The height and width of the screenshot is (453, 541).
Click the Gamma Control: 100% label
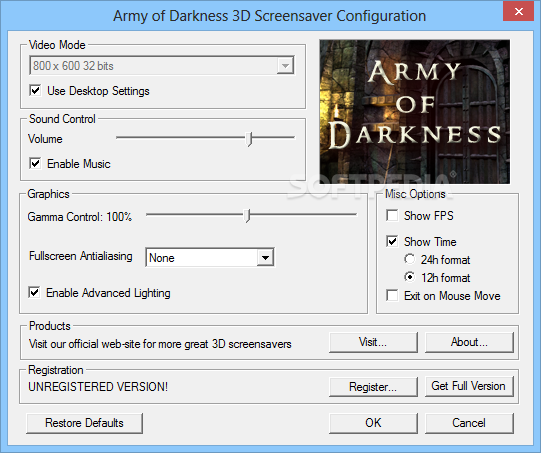point(80,217)
